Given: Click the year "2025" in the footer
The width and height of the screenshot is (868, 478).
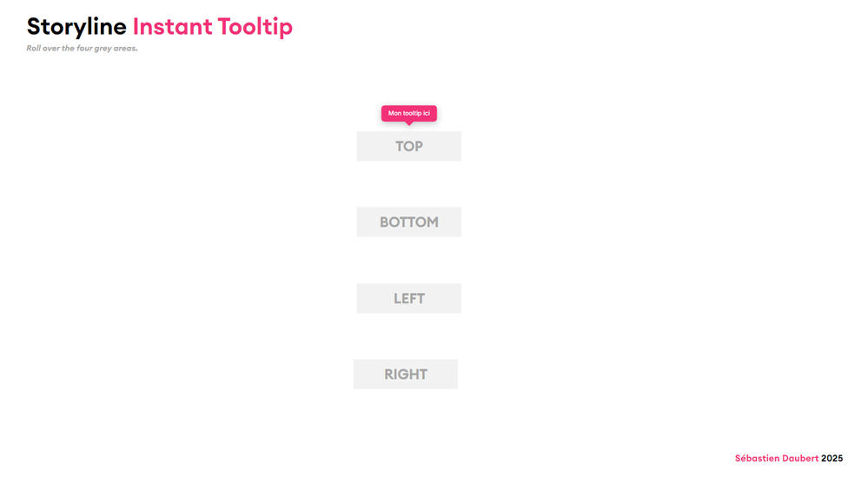Looking at the screenshot, I should 832,458.
